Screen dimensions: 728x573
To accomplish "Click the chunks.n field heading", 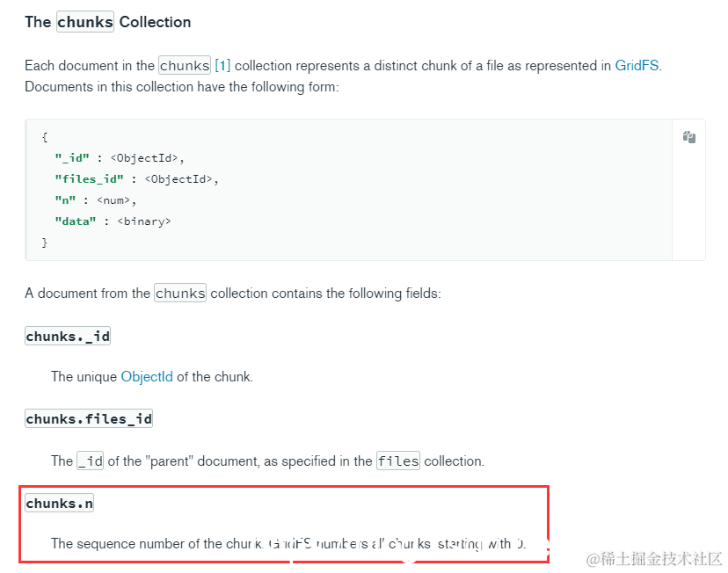I will [60, 503].
